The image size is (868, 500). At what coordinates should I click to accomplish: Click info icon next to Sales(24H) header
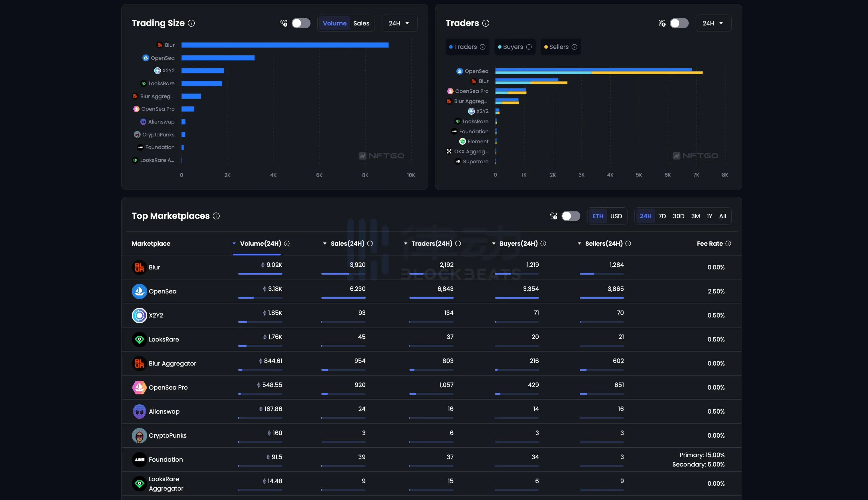tap(370, 243)
